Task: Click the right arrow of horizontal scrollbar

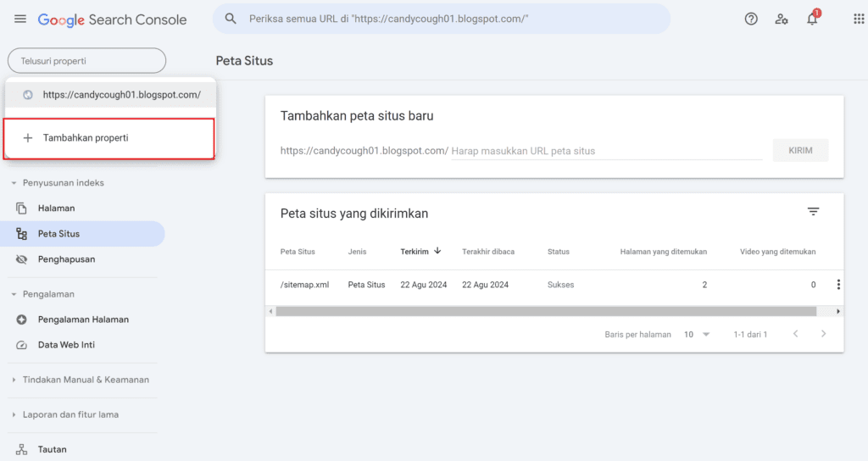Action: (838, 312)
